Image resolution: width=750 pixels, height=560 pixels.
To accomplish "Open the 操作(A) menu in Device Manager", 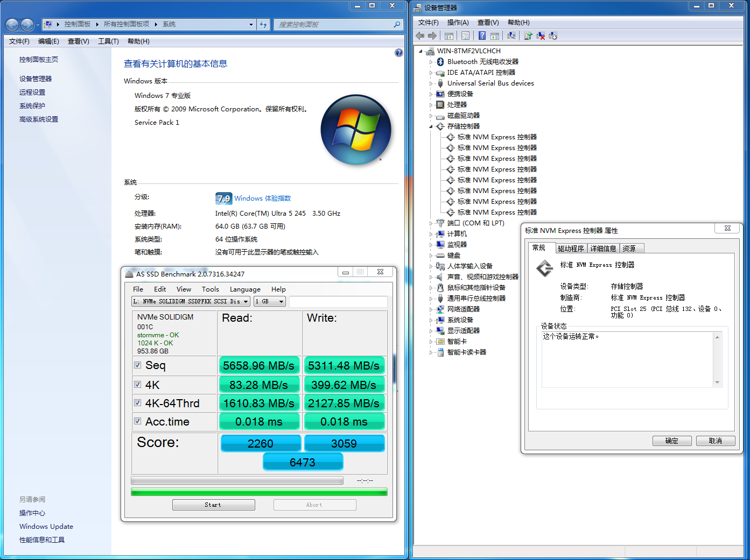I will 458,23.
